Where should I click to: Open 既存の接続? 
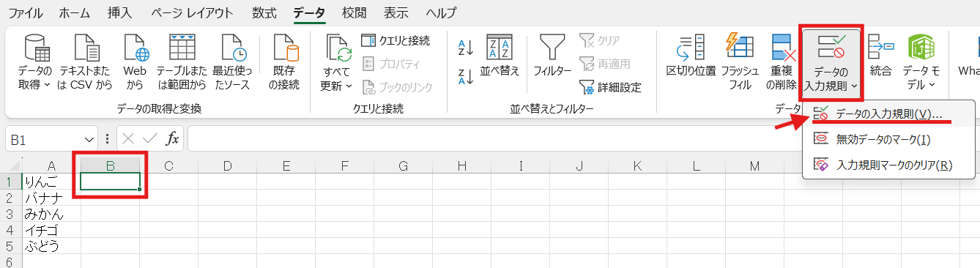pos(284,62)
